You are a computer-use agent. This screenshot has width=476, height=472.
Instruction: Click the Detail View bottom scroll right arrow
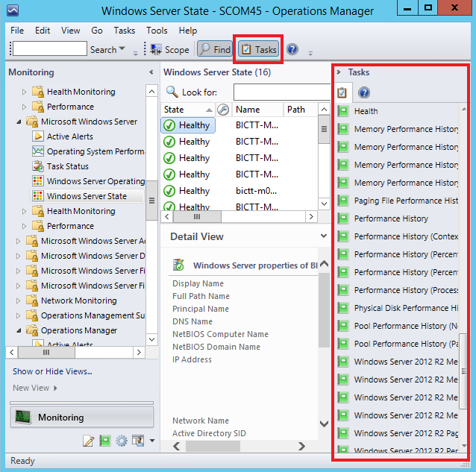tap(301, 446)
